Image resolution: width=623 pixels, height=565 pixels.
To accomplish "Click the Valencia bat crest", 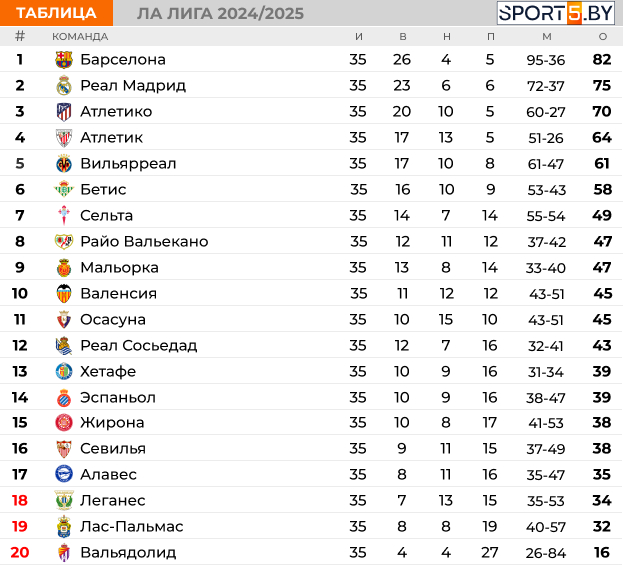I will click(64, 294).
